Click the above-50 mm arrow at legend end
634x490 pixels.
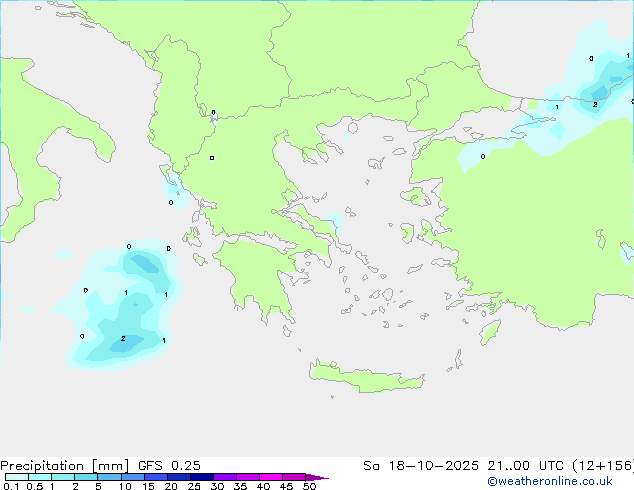click(x=317, y=477)
